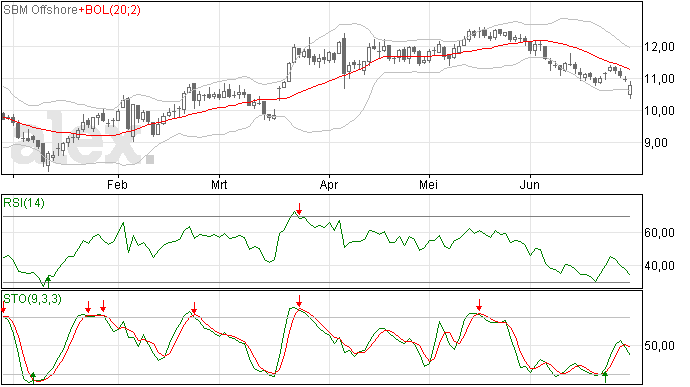This screenshot has width=690, height=387.
Task: Click the stochastic sell arrow above late March peak
Action: click(299, 301)
